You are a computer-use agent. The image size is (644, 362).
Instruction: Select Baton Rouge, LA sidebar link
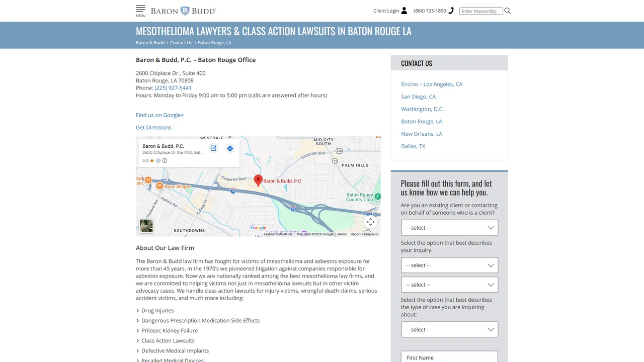(x=422, y=122)
